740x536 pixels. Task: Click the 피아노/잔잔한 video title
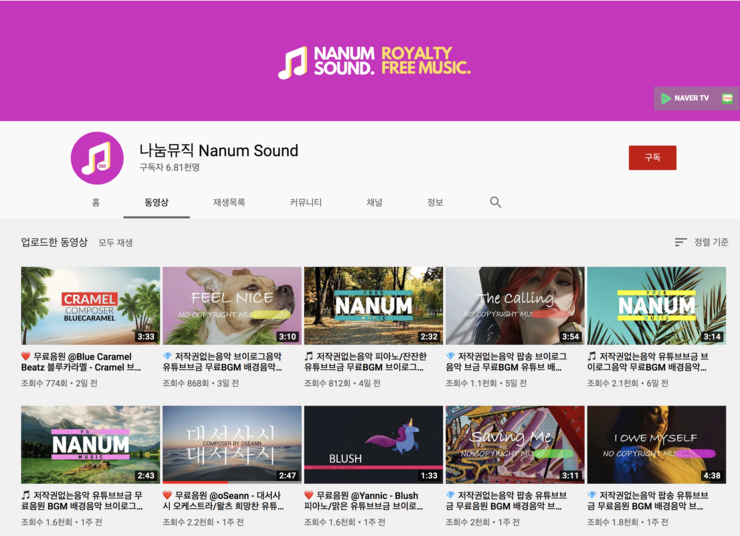point(365,362)
